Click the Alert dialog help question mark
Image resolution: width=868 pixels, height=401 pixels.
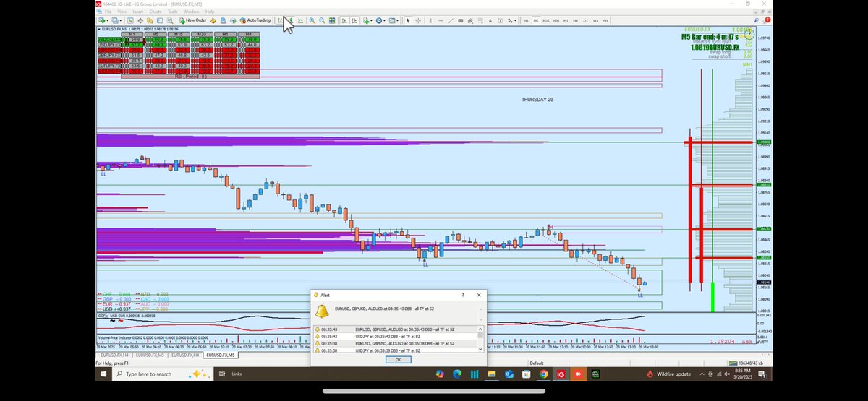pyautogui.click(x=463, y=295)
